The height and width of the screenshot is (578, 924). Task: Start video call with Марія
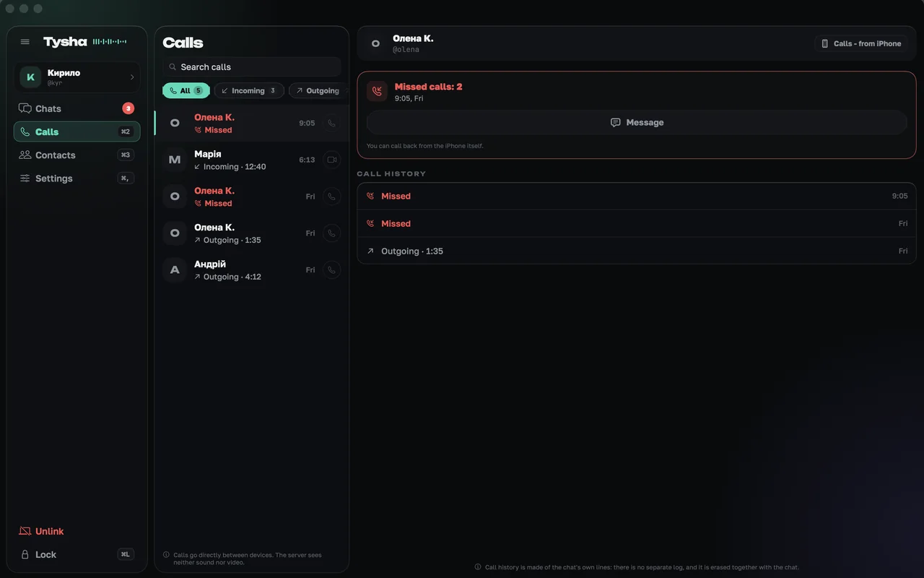pyautogui.click(x=331, y=160)
